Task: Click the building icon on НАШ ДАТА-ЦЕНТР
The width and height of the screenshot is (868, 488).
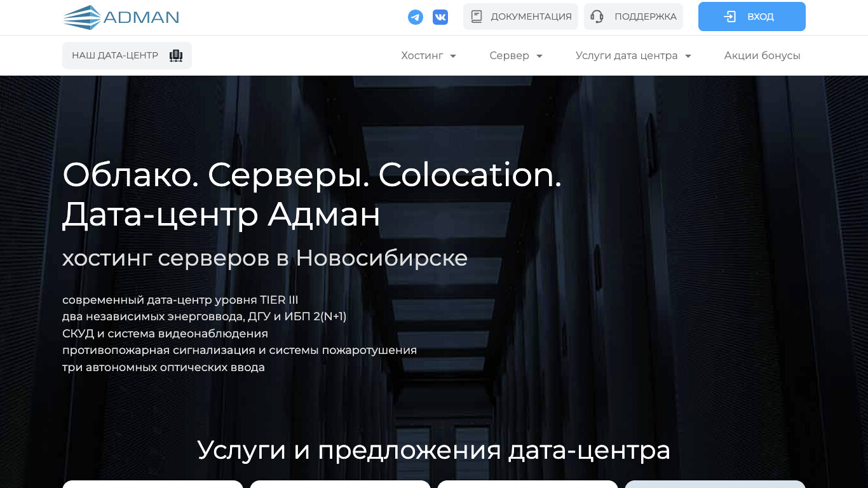Action: [x=175, y=55]
